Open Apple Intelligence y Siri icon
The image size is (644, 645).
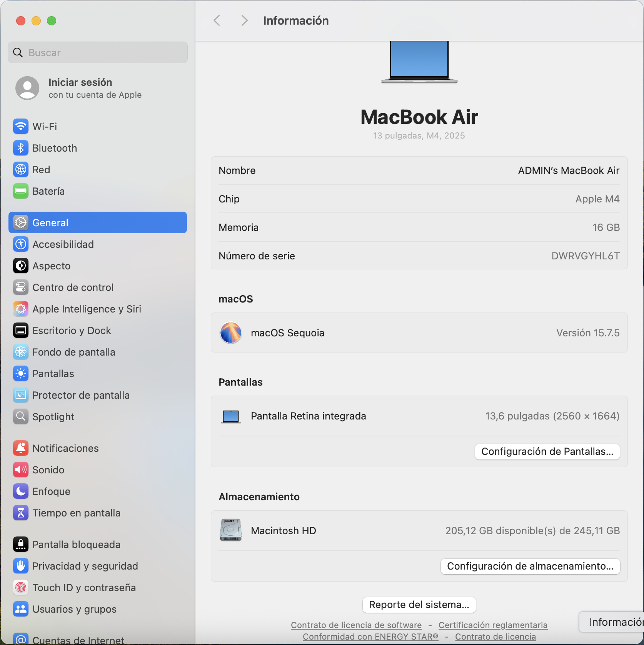click(21, 309)
